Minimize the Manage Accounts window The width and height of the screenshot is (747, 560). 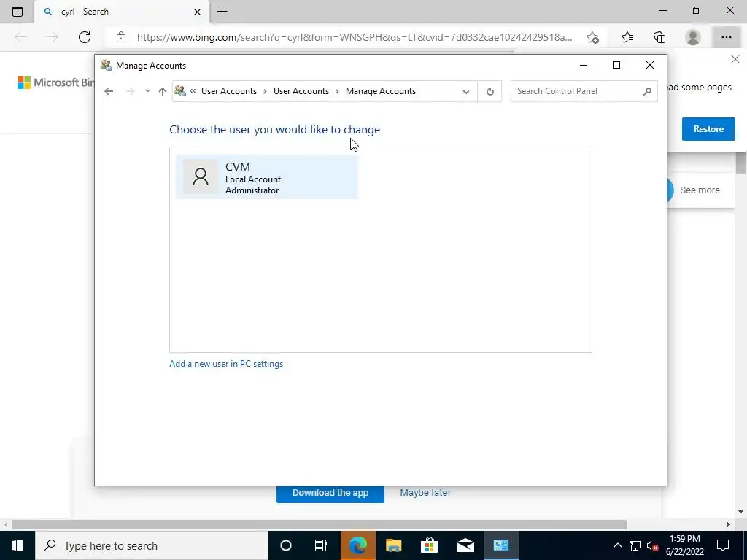[583, 65]
